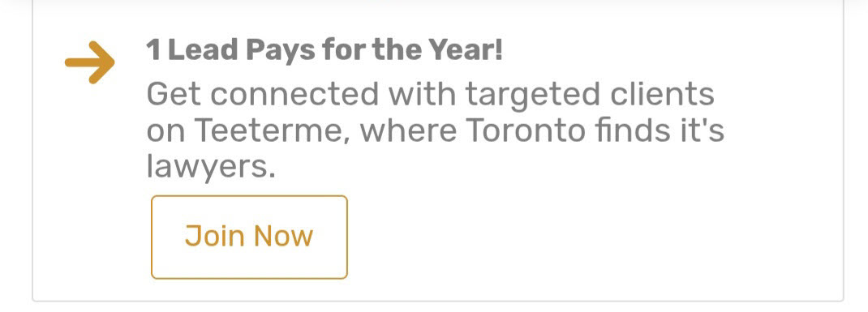Click the words "targeted clients" in the paragraph
Screen dimensions: 868x312
pos(590,95)
